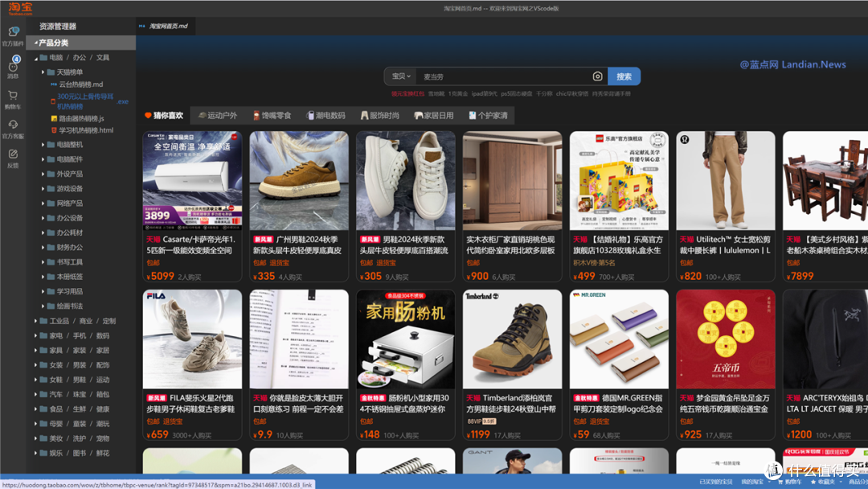
Task: Click the 绘画书法 folder icon
Action: point(51,306)
